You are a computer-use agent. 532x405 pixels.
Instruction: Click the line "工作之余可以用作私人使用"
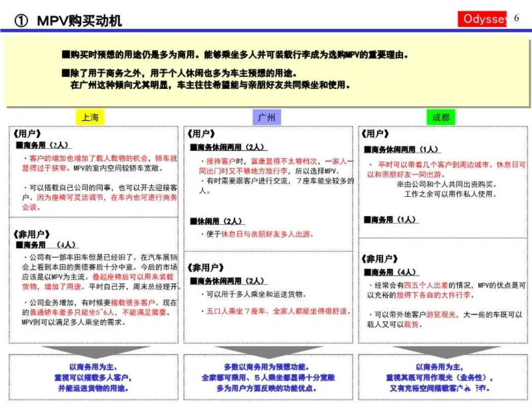[x=450, y=194]
